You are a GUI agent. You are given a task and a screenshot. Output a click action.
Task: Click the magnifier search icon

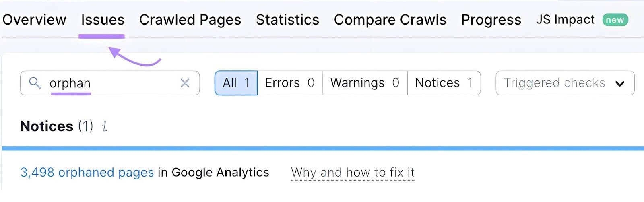35,83
